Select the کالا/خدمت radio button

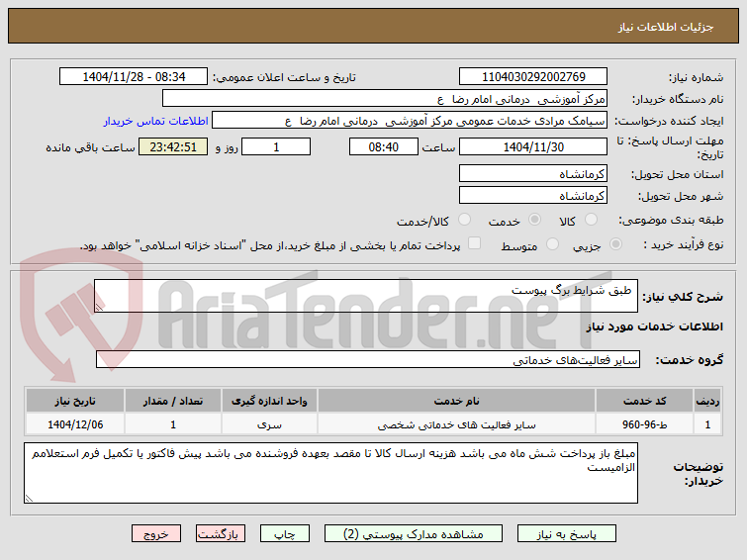pos(464,220)
